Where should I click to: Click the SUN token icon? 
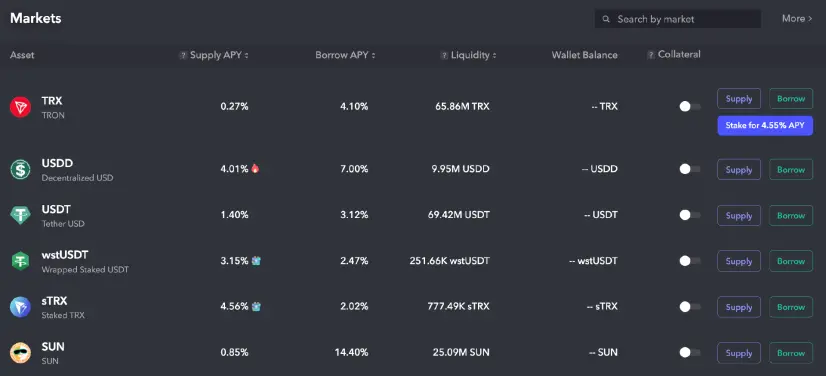pos(20,353)
